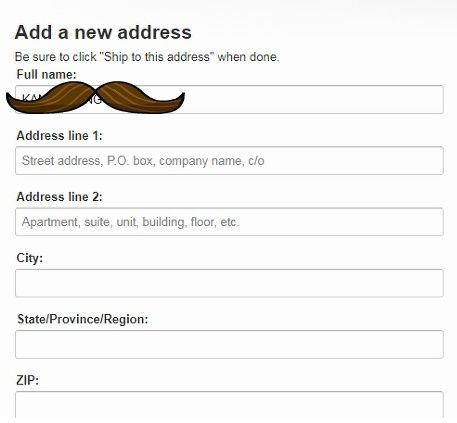Click the ZIP input field
The height and width of the screenshot is (423, 457).
point(229,405)
